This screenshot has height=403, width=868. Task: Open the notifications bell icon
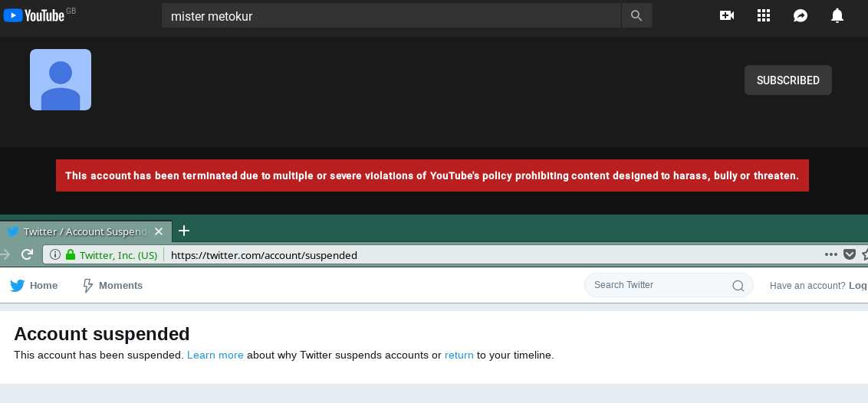[837, 15]
